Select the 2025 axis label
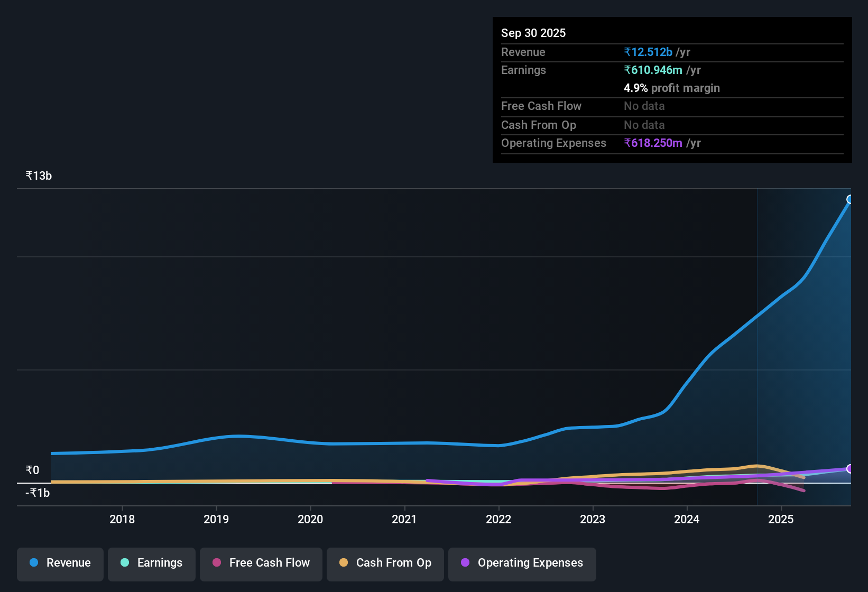Image resolution: width=868 pixels, height=592 pixels. [x=781, y=520]
